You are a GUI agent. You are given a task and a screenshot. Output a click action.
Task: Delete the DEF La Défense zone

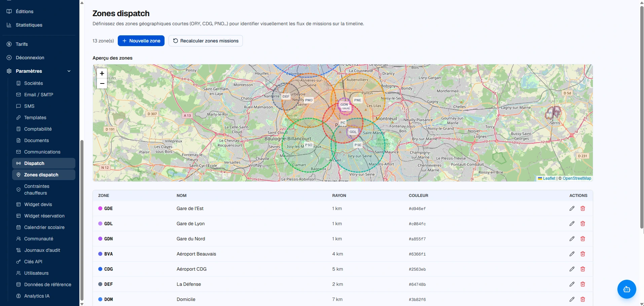click(x=583, y=284)
